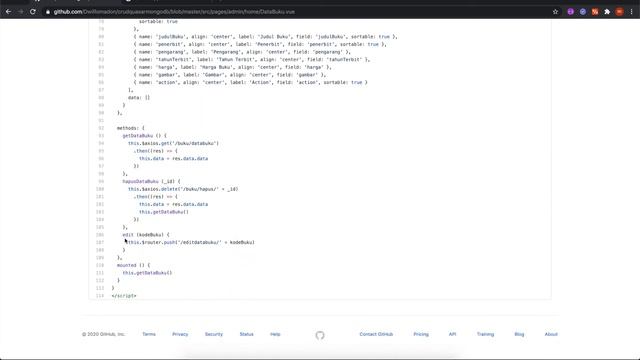Click the closing '</script>' tag line
The height and width of the screenshot is (360, 640).
124,296
